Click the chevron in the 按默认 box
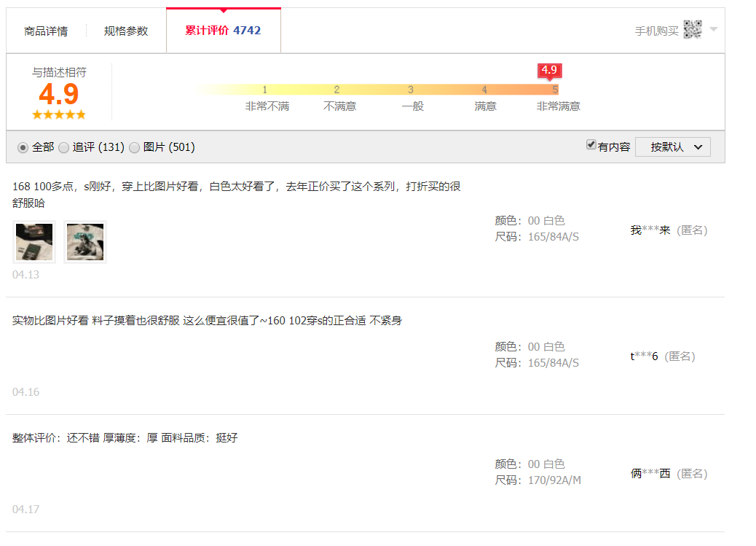This screenshot has height=546, width=756. [x=698, y=147]
